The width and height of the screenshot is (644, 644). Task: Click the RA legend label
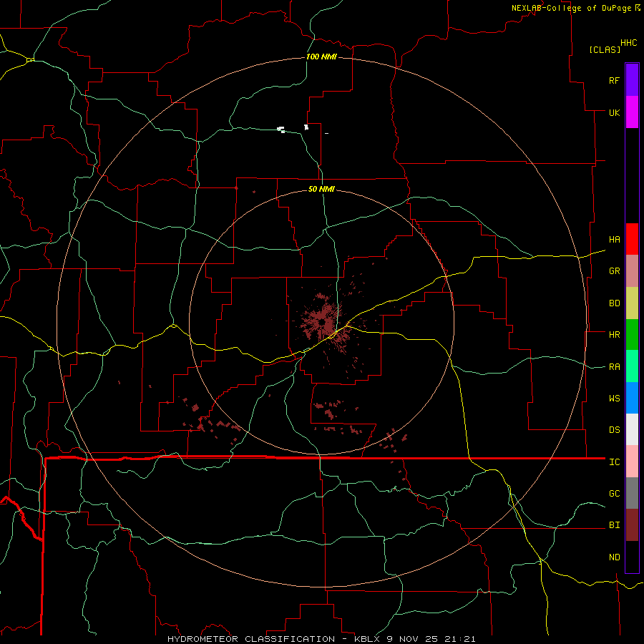[x=614, y=367]
